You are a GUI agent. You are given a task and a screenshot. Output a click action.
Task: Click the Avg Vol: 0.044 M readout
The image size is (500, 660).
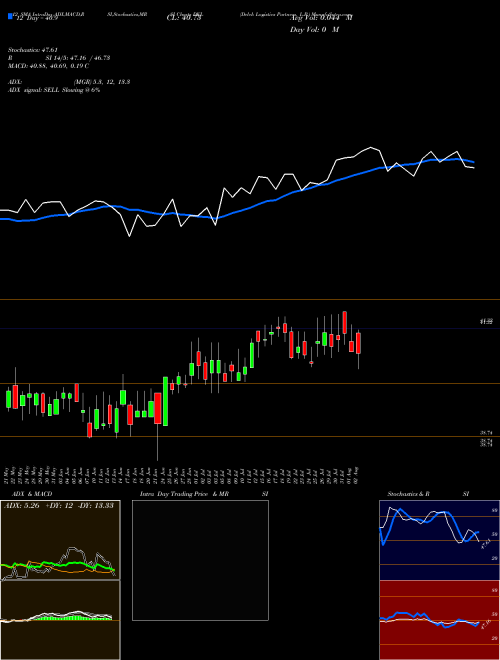[x=320, y=18]
